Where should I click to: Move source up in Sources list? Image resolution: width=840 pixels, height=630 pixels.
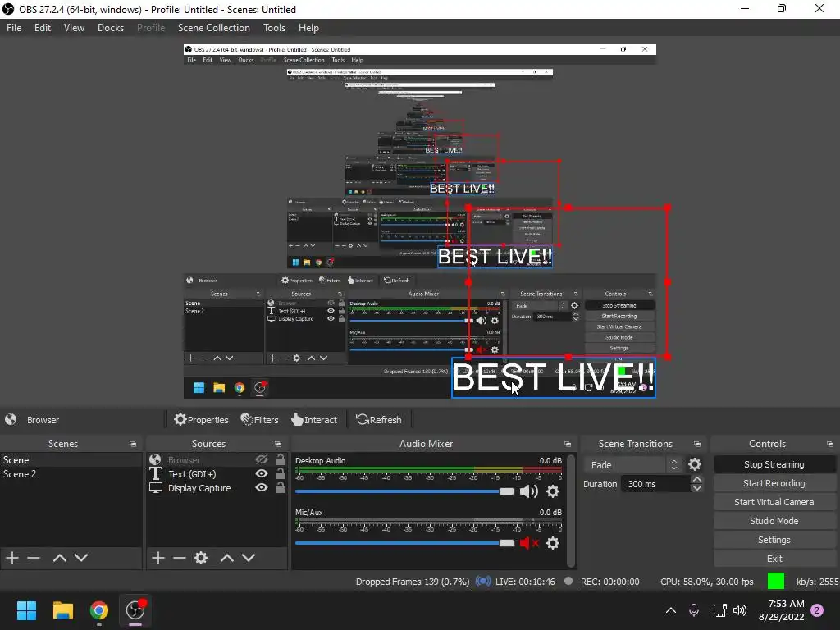pos(227,558)
